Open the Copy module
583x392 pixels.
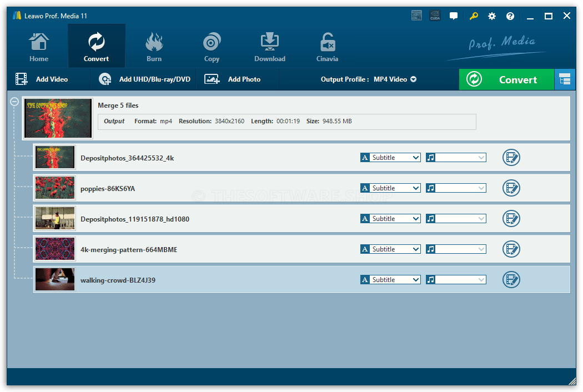tap(212, 47)
